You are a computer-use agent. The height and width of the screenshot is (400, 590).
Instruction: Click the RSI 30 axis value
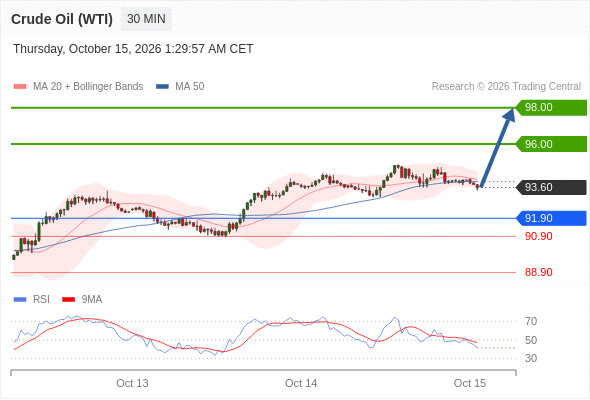531,358
